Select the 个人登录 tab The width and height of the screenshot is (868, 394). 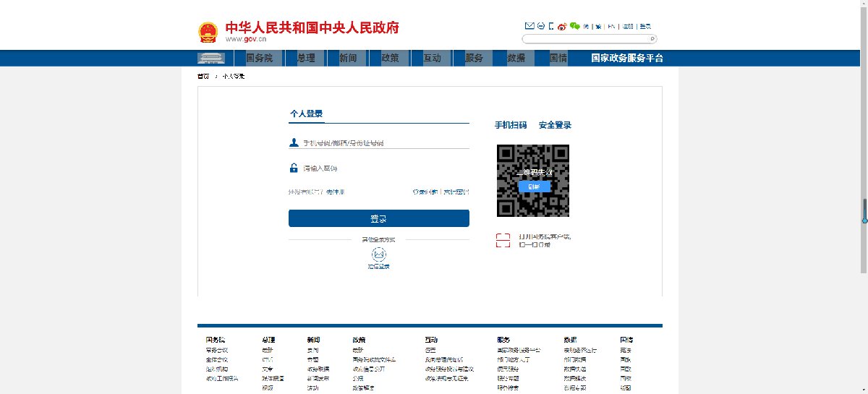tap(306, 114)
